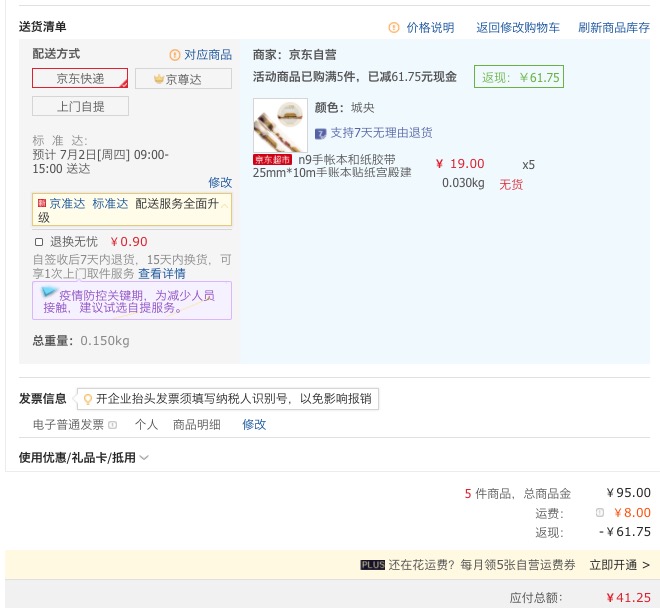Choose 上门自提 pickup option
Screen dimensions: 660x608
tap(80, 106)
